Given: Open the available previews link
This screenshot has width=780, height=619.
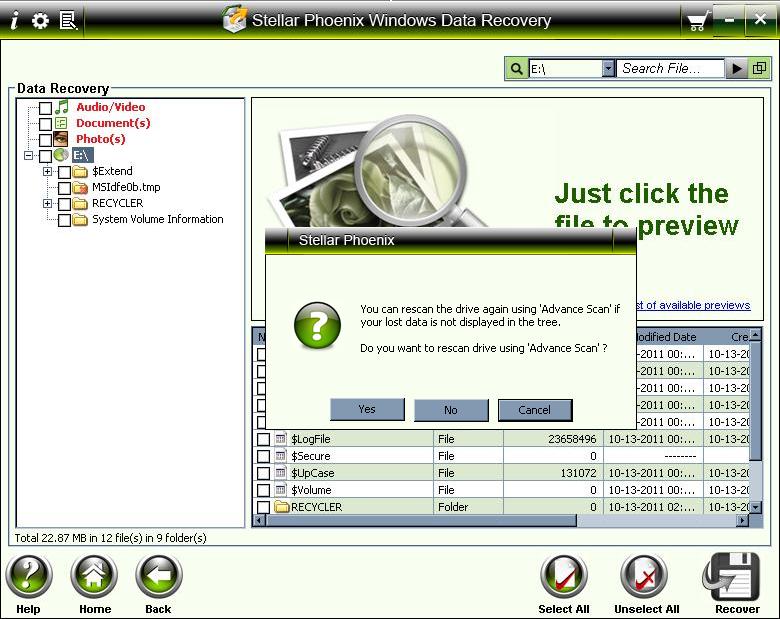Looking at the screenshot, I should pos(693,305).
